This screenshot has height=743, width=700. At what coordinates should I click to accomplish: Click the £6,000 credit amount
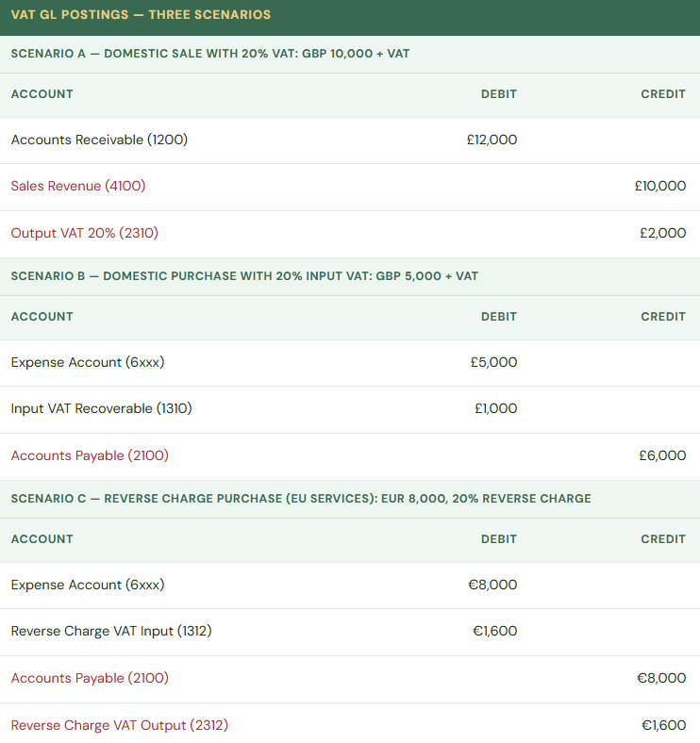click(x=662, y=455)
